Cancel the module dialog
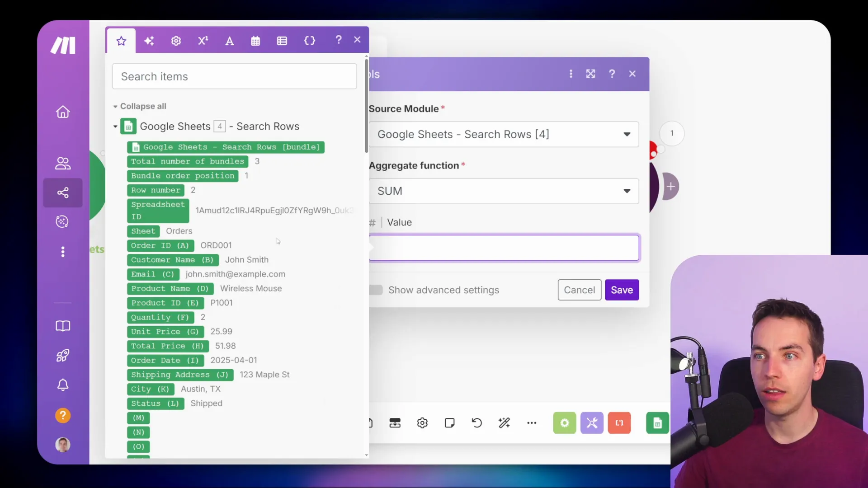 [x=579, y=290]
